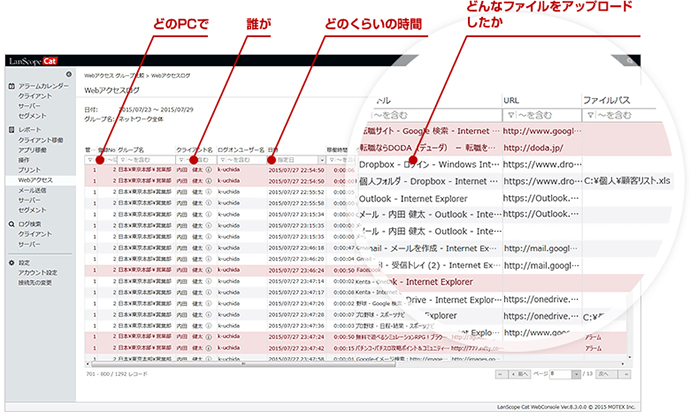690x419 pixels.
Task: Open the page number dropdown in pagination
Action: 576,374
